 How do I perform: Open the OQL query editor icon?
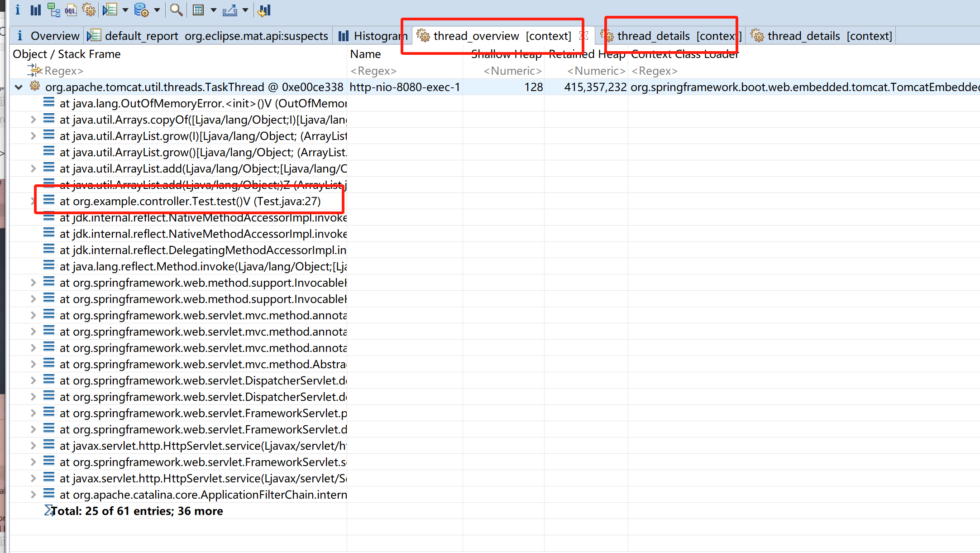pyautogui.click(x=71, y=10)
